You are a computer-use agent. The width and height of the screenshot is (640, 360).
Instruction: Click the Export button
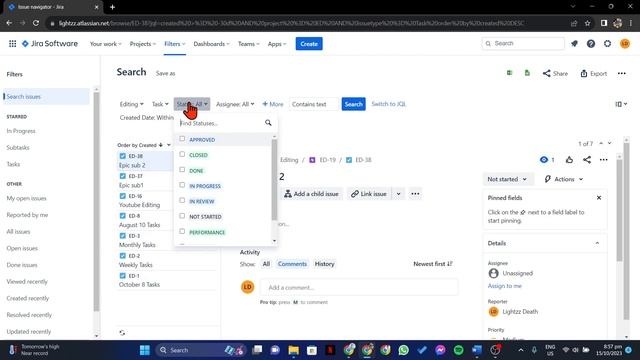point(594,73)
